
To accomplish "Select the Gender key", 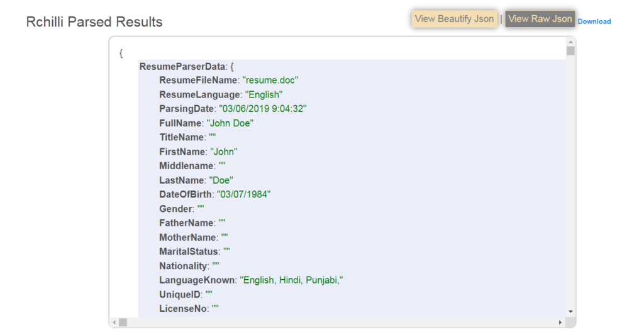I will tap(176, 209).
